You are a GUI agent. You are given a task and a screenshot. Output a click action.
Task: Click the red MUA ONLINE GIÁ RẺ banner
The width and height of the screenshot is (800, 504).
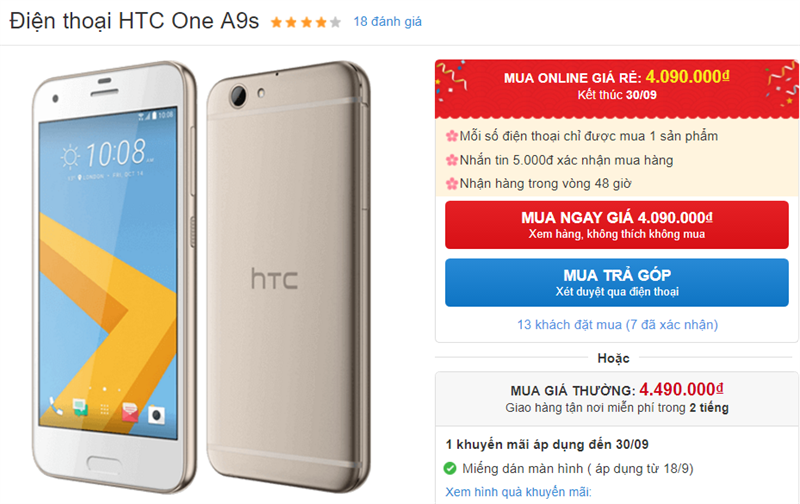617,89
